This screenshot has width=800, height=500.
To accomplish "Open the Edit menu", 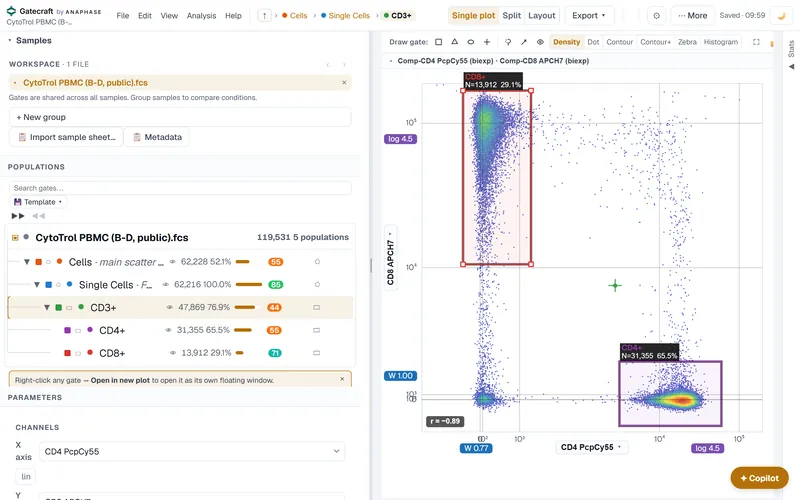I will 144,16.
